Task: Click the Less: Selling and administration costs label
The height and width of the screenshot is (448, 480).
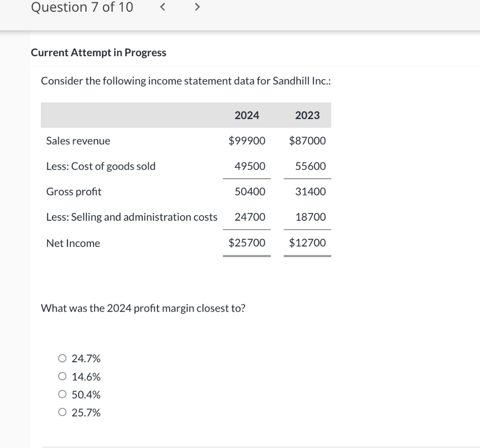Action: (131, 217)
